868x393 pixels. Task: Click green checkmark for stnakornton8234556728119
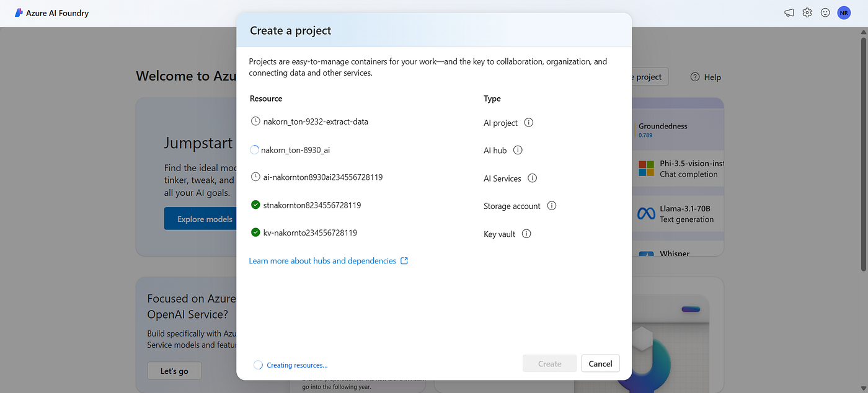coord(255,205)
